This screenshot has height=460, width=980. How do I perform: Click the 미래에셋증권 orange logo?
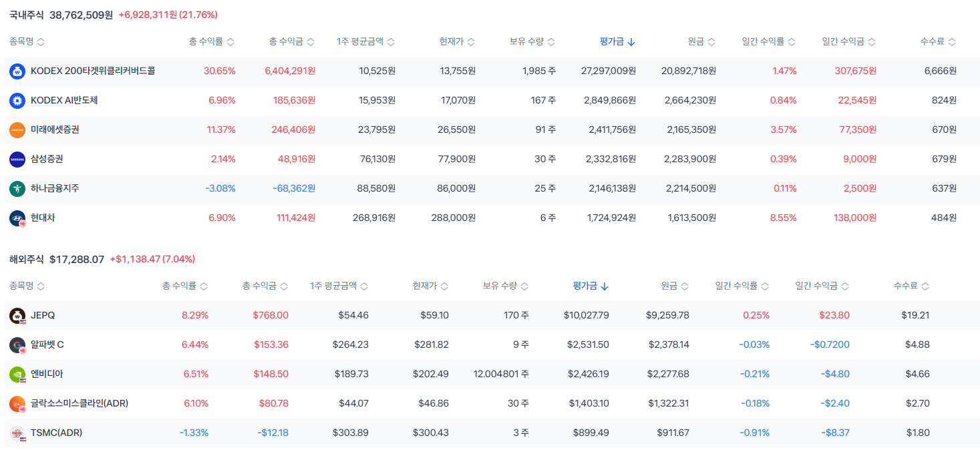pos(17,130)
